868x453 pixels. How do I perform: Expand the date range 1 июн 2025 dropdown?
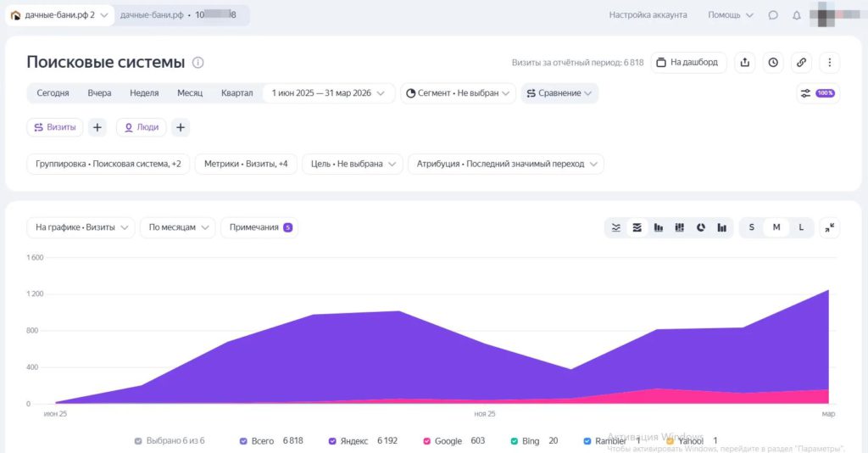coord(328,93)
